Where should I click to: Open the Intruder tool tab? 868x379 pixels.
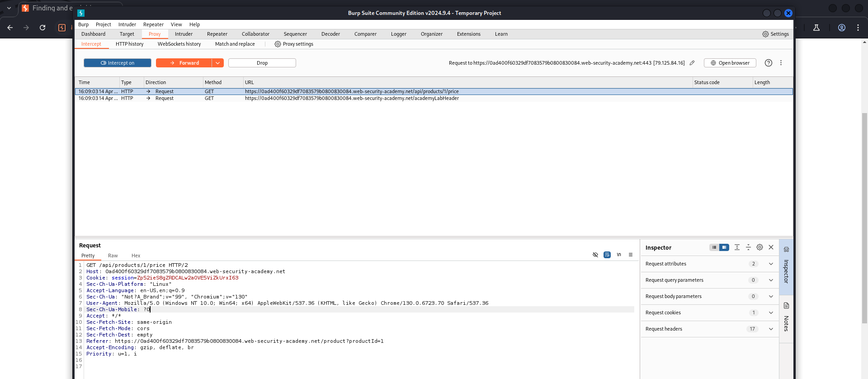[x=184, y=34]
